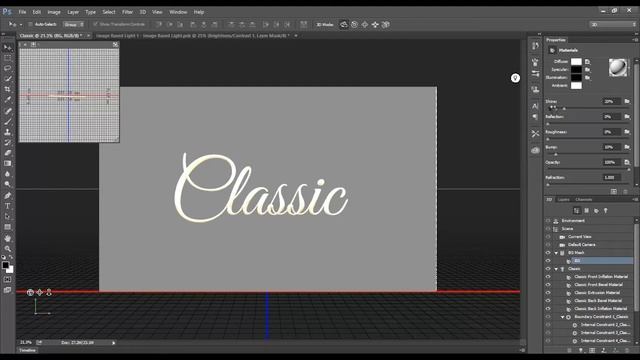Click the Rotate 3D Object mode icon
The height and width of the screenshot is (360, 640).
(344, 24)
